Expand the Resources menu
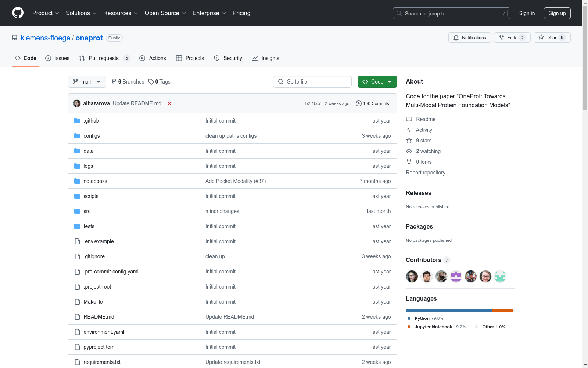 [121, 13]
